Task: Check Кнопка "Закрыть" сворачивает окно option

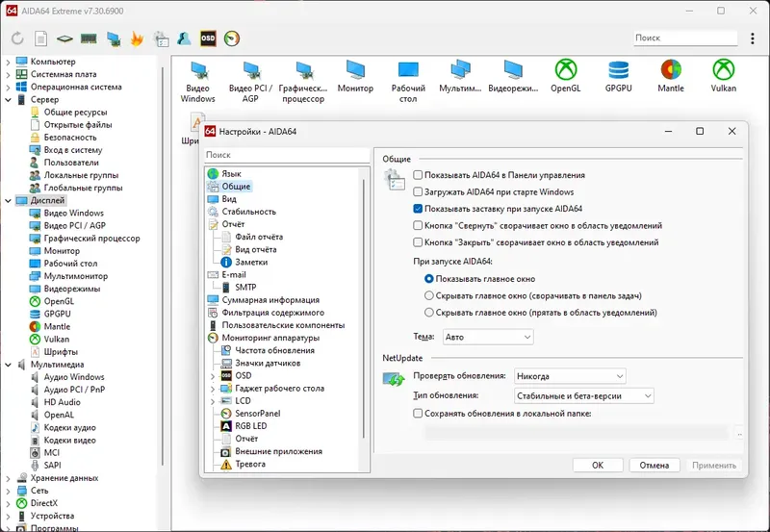Action: [418, 242]
